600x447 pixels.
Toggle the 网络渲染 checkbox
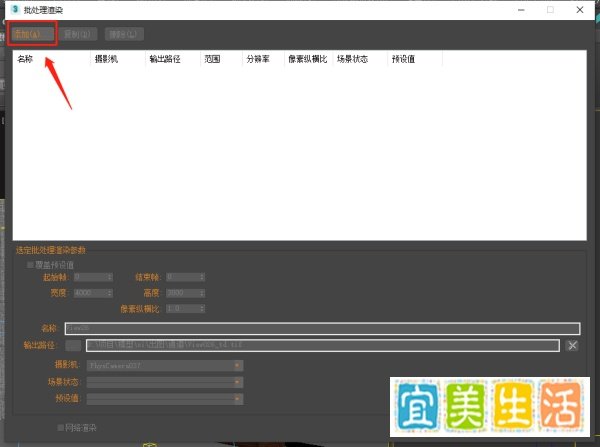(60, 427)
